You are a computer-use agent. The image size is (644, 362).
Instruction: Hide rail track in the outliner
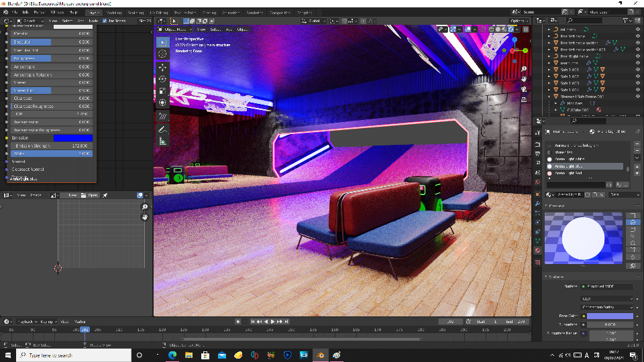pos(638,29)
